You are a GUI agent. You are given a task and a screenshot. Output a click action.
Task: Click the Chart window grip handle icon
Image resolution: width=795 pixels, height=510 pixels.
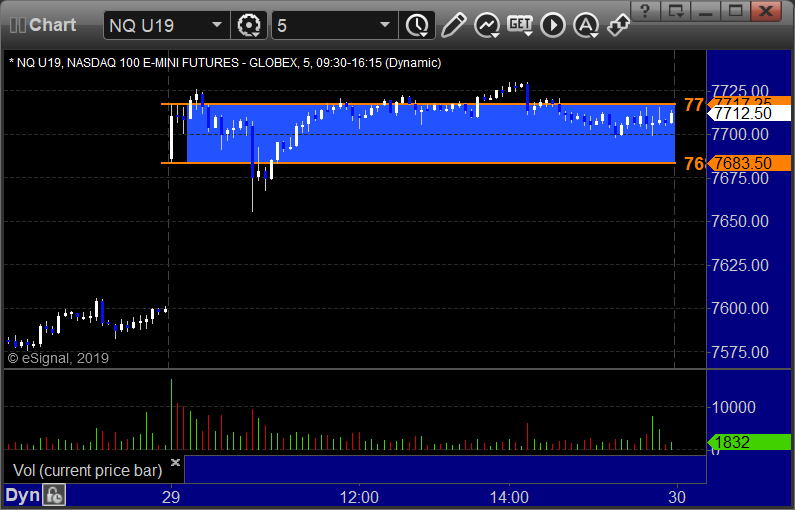click(x=18, y=25)
